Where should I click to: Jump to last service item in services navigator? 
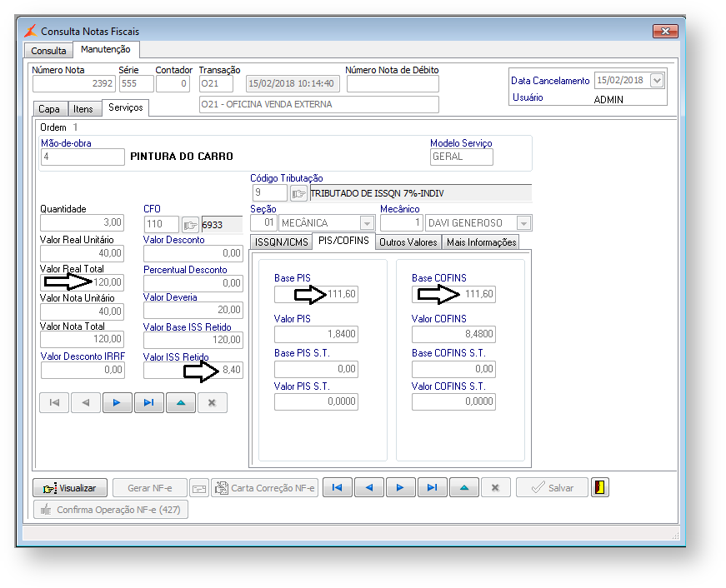click(x=148, y=403)
